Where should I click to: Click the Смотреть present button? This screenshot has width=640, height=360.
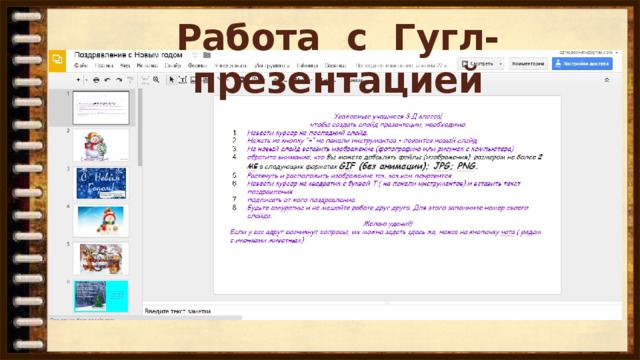click(477, 64)
